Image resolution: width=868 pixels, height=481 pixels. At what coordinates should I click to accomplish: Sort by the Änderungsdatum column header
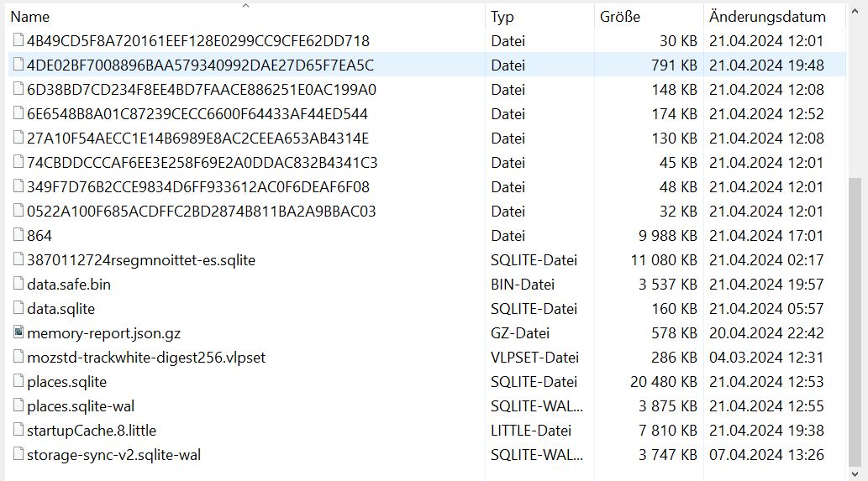click(767, 17)
